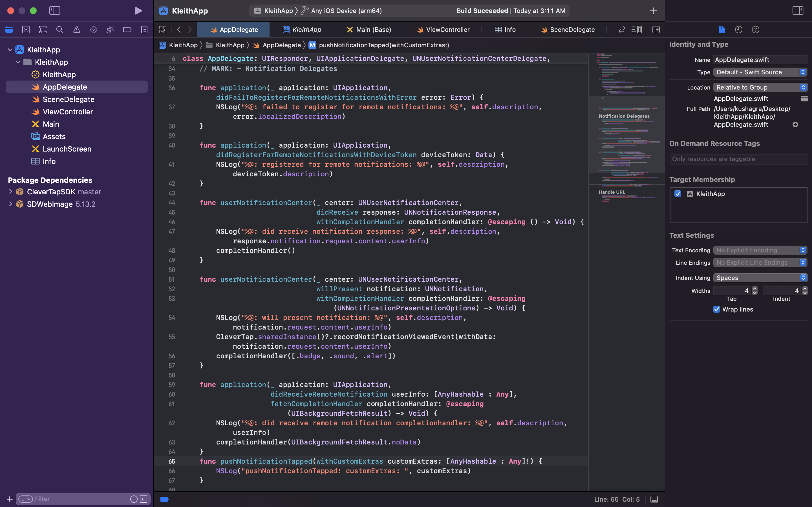The width and height of the screenshot is (812, 507).
Task: Disable the Wrap lines checkbox
Action: (x=717, y=309)
